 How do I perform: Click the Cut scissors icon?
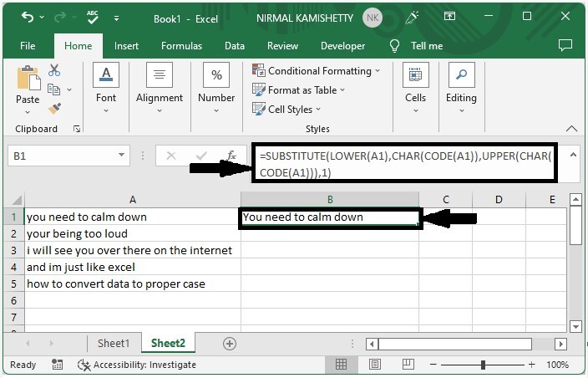pyautogui.click(x=54, y=70)
